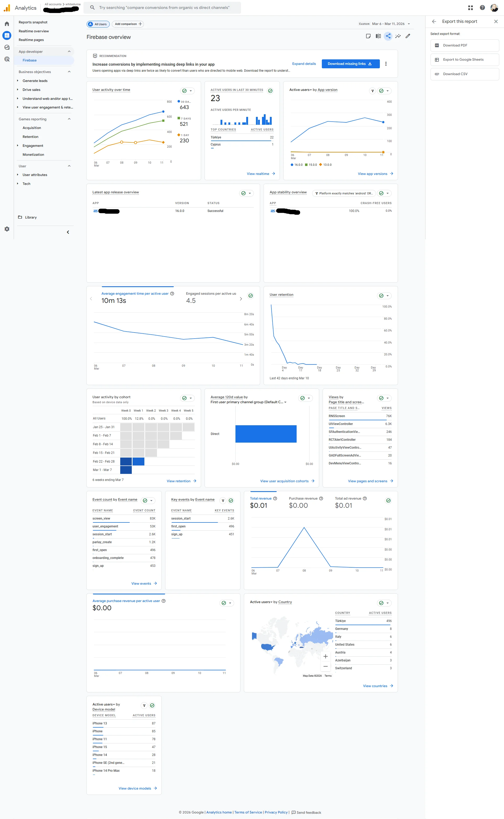Click the Google apps grid icon
Screen dimensions: 504x819
(470, 8)
